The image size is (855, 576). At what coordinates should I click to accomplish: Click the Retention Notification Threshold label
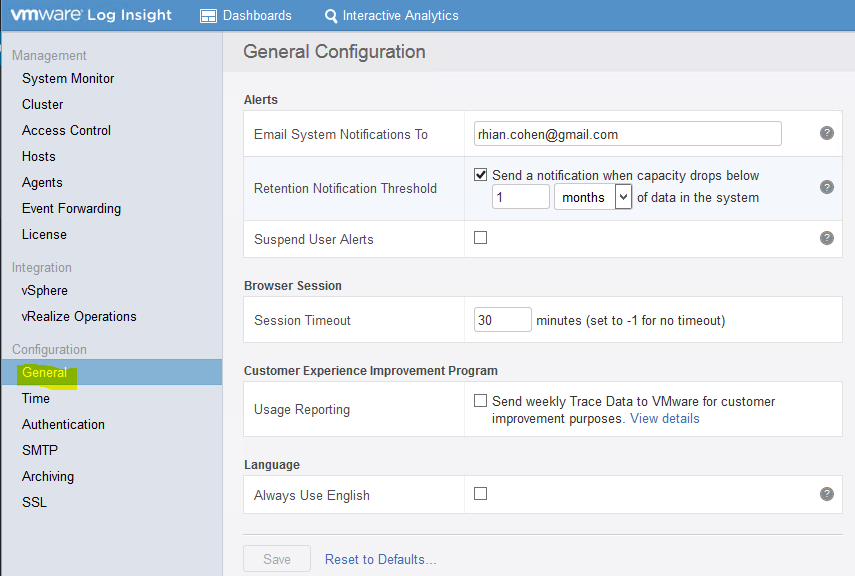pos(345,188)
